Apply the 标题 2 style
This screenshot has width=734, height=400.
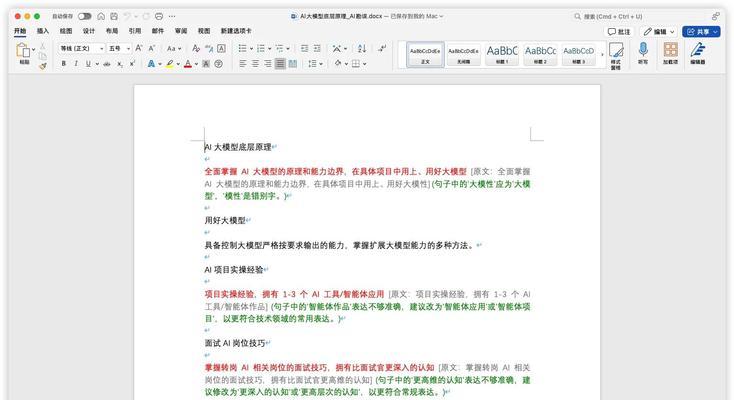540,54
